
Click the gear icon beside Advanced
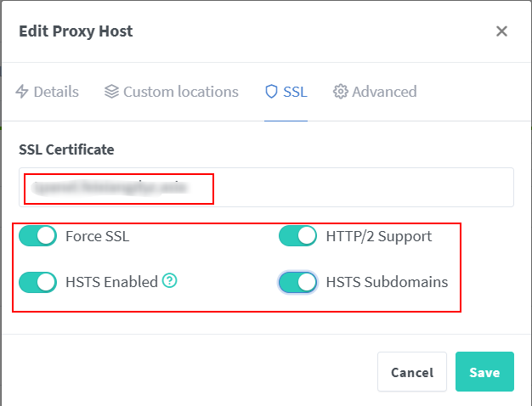coord(341,92)
